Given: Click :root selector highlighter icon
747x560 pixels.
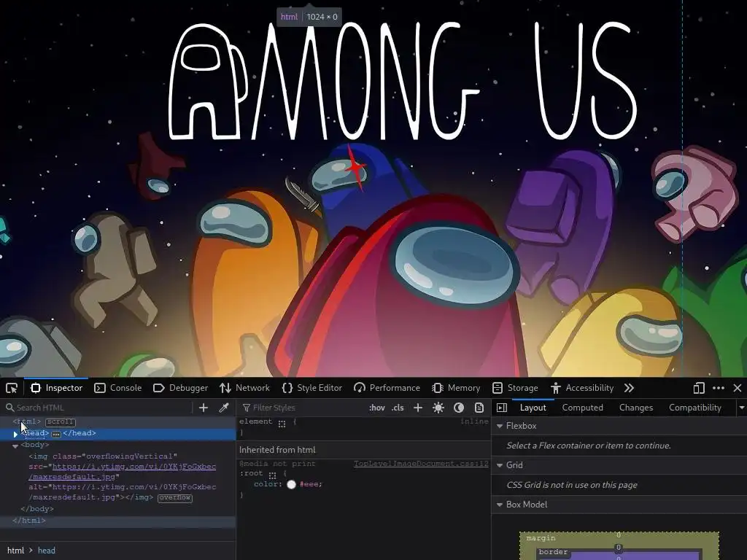Looking at the screenshot, I should click(x=273, y=475).
